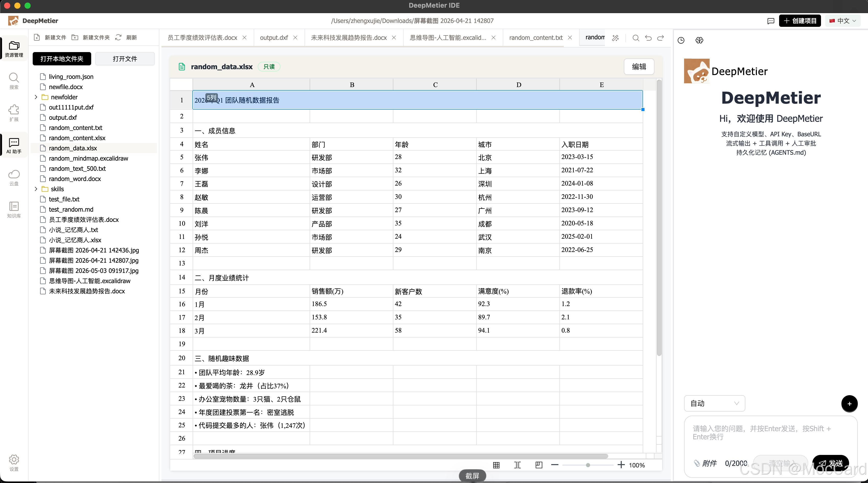The height and width of the screenshot is (483, 868).
Task: Open the Search (搜索) sidebar panel
Action: point(14,81)
